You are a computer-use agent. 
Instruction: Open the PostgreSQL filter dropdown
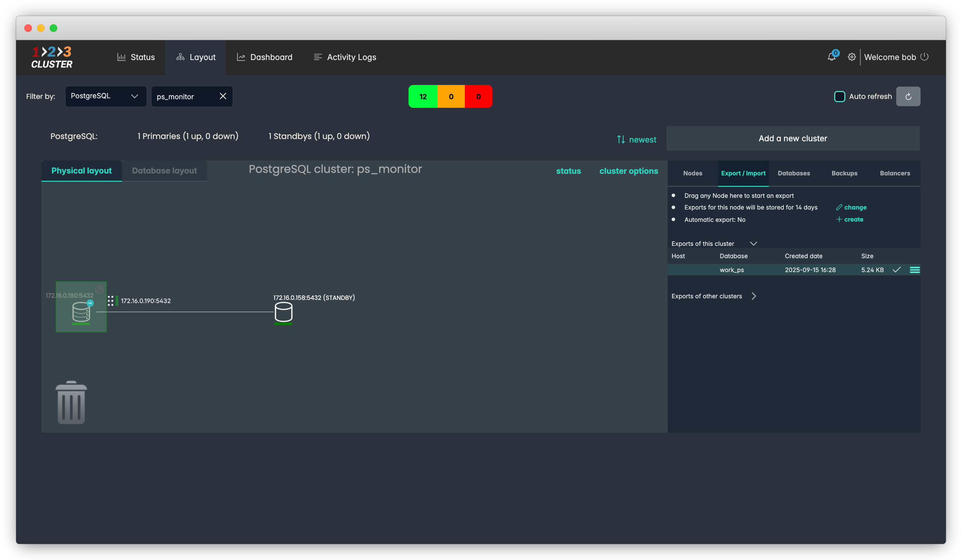point(106,96)
